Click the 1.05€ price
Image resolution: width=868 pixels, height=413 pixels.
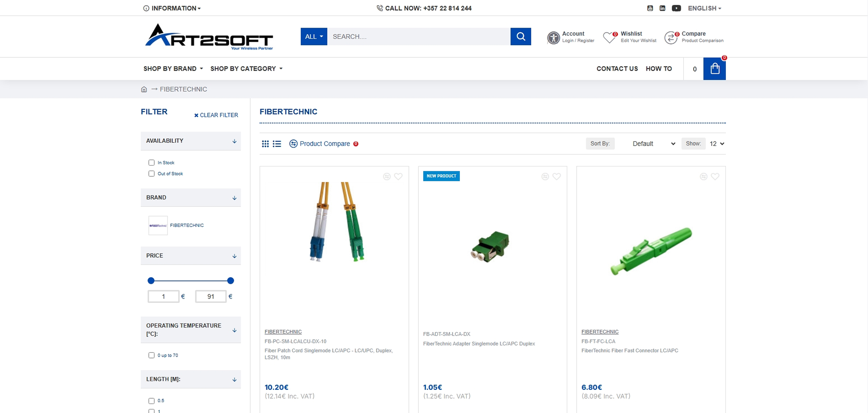[x=432, y=387]
